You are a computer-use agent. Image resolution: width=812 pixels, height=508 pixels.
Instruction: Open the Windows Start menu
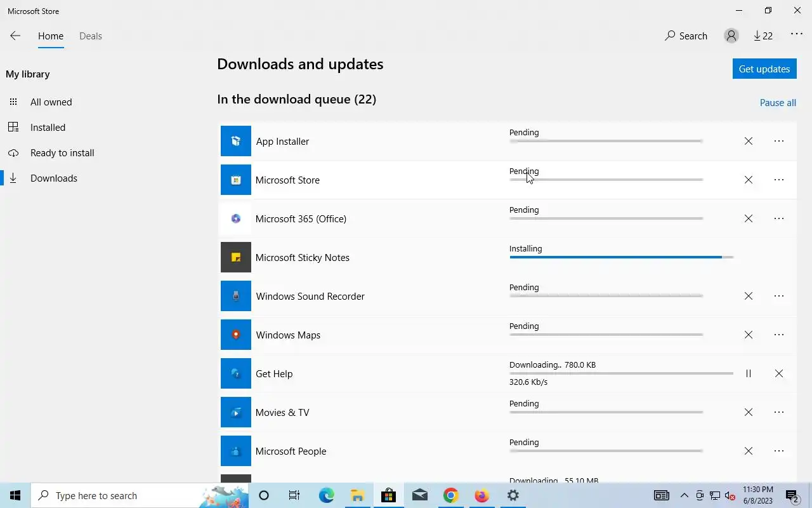[15, 496]
